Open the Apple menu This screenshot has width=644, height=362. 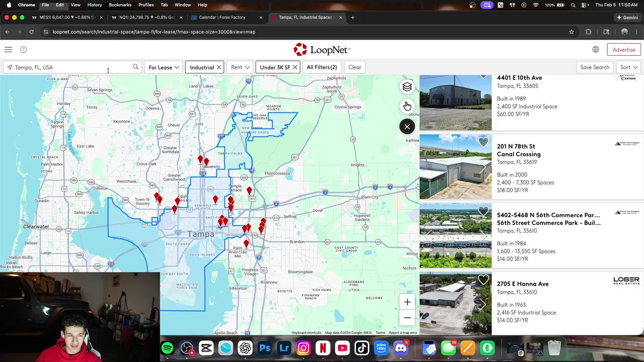[9, 5]
